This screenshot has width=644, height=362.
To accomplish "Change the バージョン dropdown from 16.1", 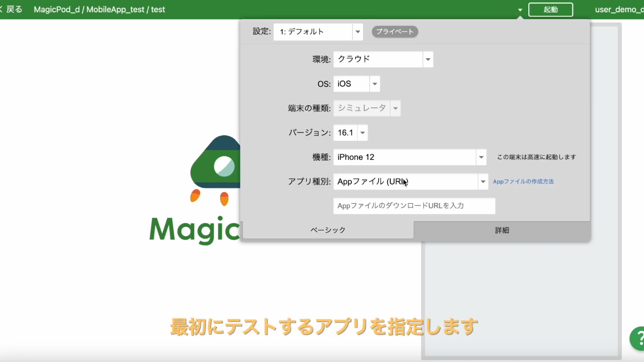I will [351, 133].
